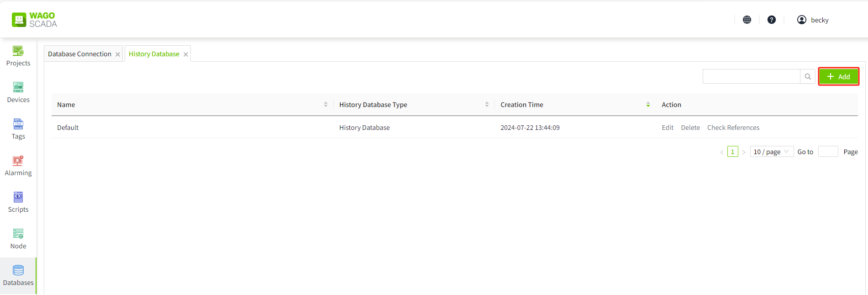Click the green Add button

838,77
